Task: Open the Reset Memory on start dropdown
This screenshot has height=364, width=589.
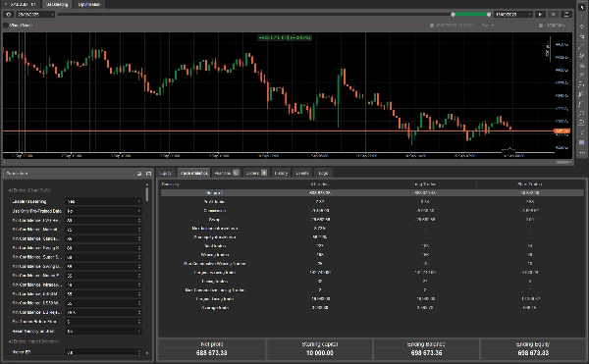Action: coord(104,331)
